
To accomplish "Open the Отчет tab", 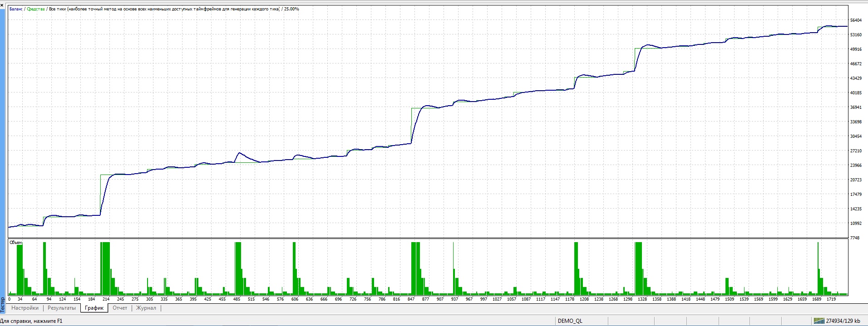I will tap(120, 308).
